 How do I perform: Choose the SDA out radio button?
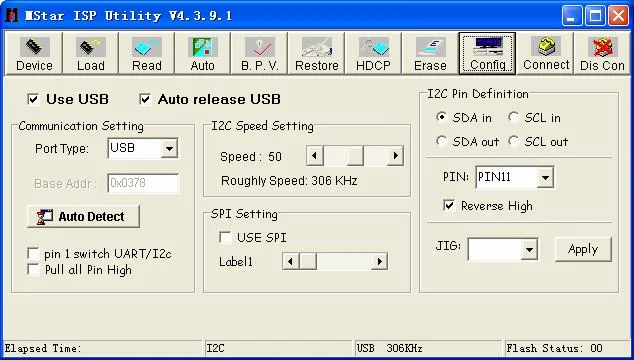point(442,141)
